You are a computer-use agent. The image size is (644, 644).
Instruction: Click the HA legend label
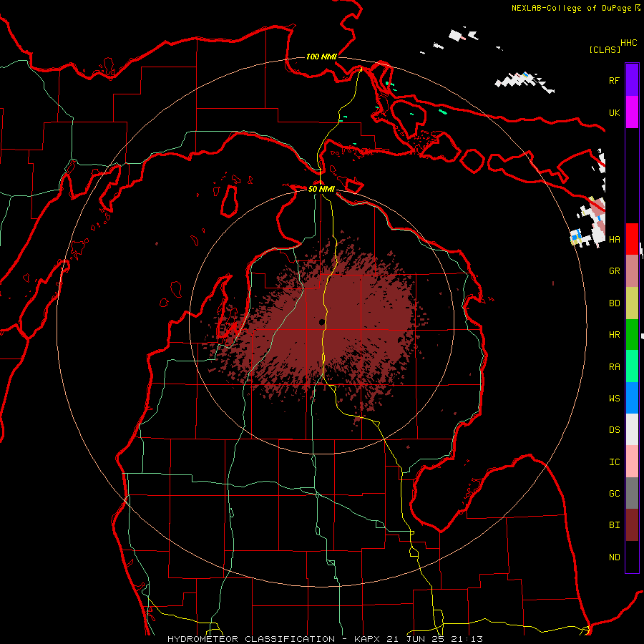point(615,239)
